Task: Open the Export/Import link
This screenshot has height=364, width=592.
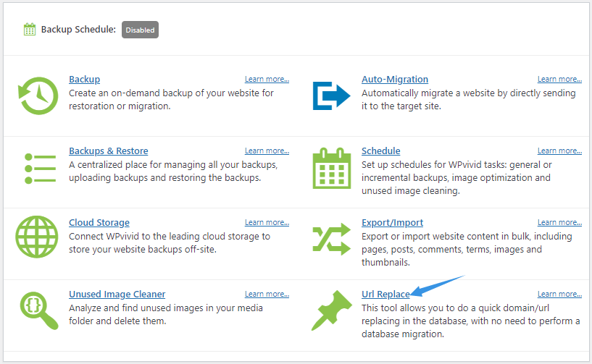Action: coord(392,223)
